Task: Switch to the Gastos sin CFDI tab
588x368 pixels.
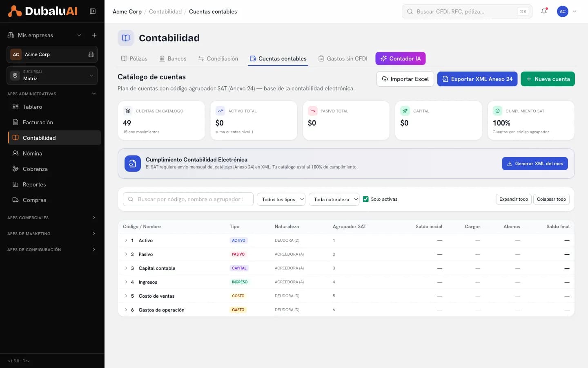Action: [343, 58]
